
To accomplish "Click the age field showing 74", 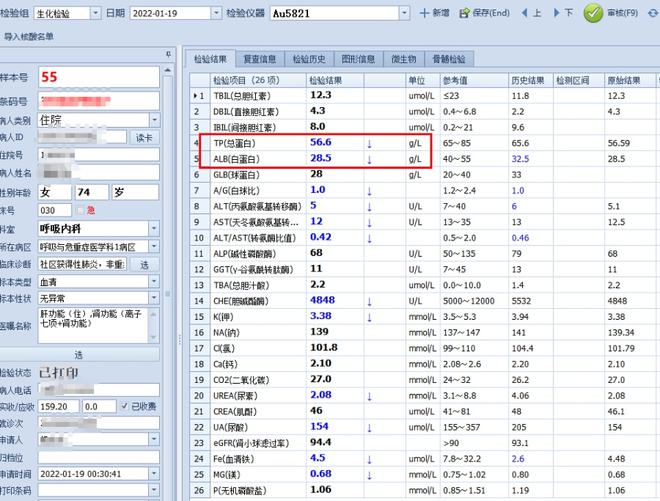I will (x=92, y=192).
